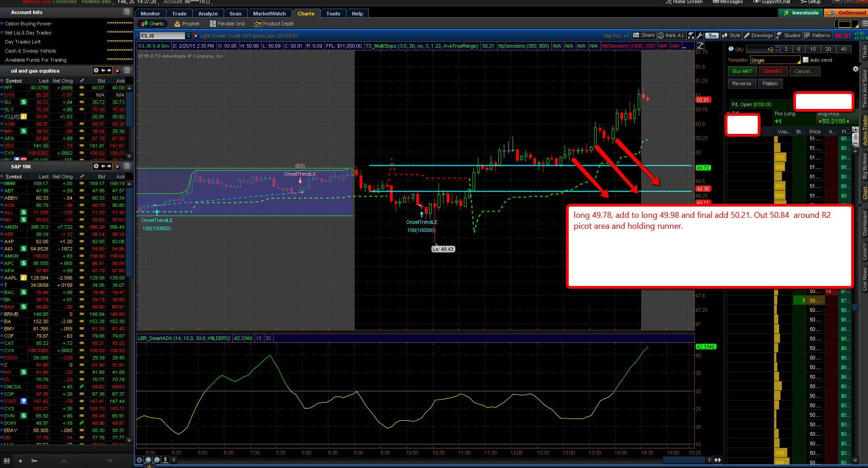Image resolution: width=868 pixels, height=468 pixels.
Task: Toggle the auto send checkbox
Action: (805, 60)
